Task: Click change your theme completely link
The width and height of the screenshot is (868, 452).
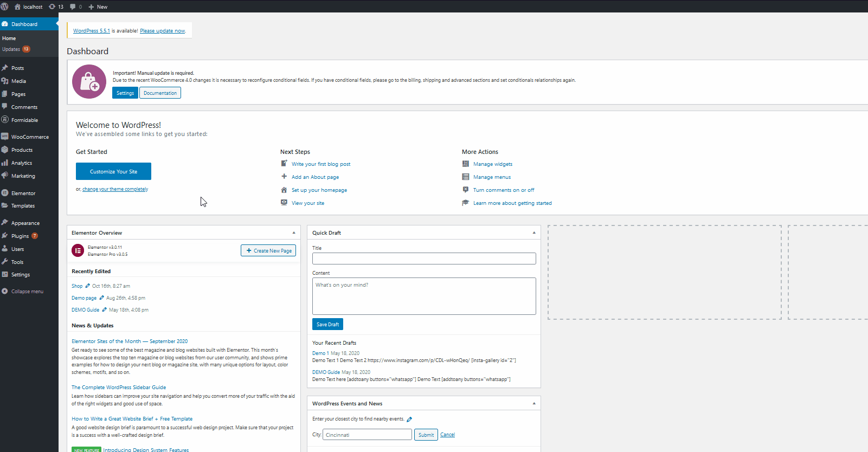Action: click(x=115, y=189)
